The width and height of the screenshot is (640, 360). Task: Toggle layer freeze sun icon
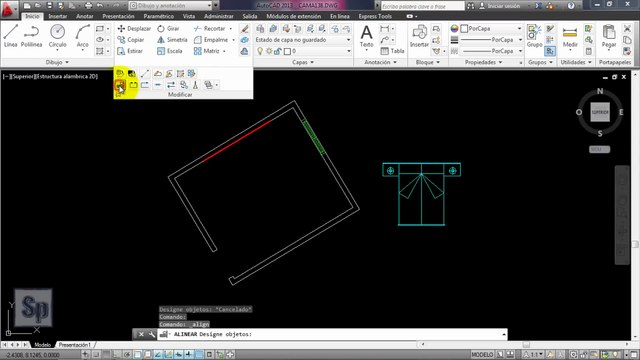coord(269,51)
